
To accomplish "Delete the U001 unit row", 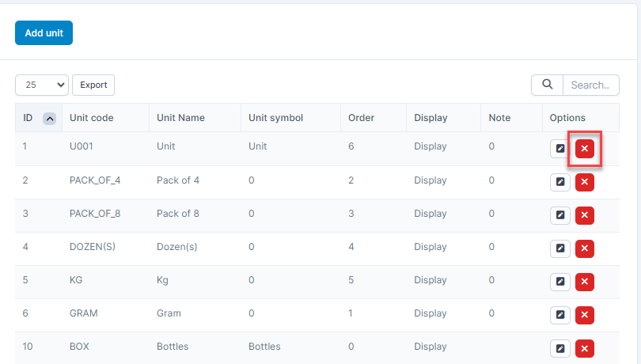I will point(584,149).
